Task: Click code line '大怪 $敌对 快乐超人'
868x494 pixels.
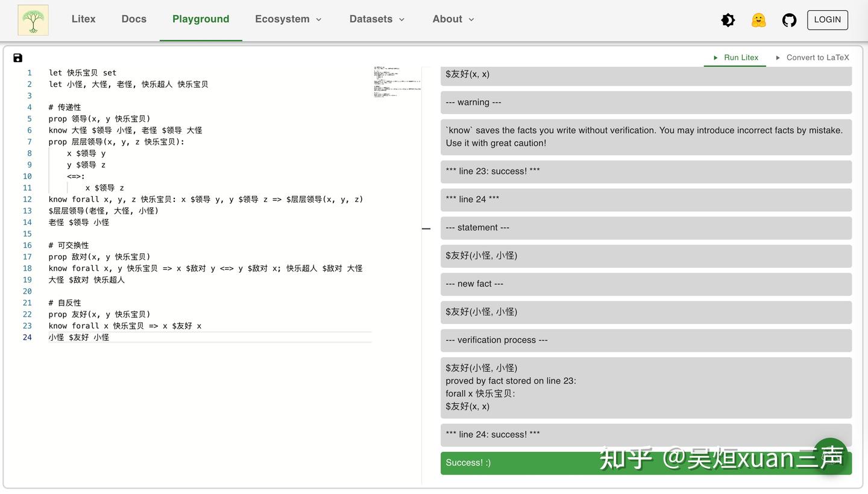Action: [x=87, y=280]
